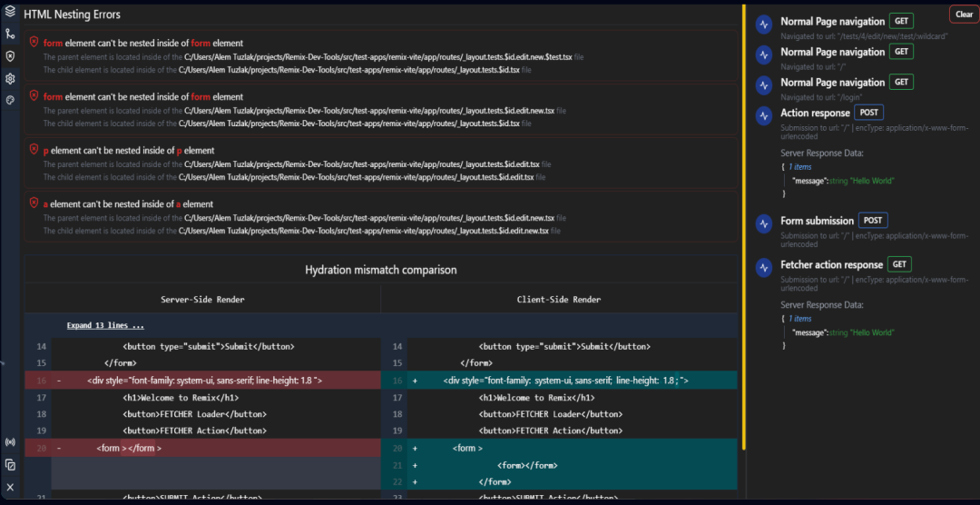
Task: Open the settings gear tab
Action: [x=10, y=79]
